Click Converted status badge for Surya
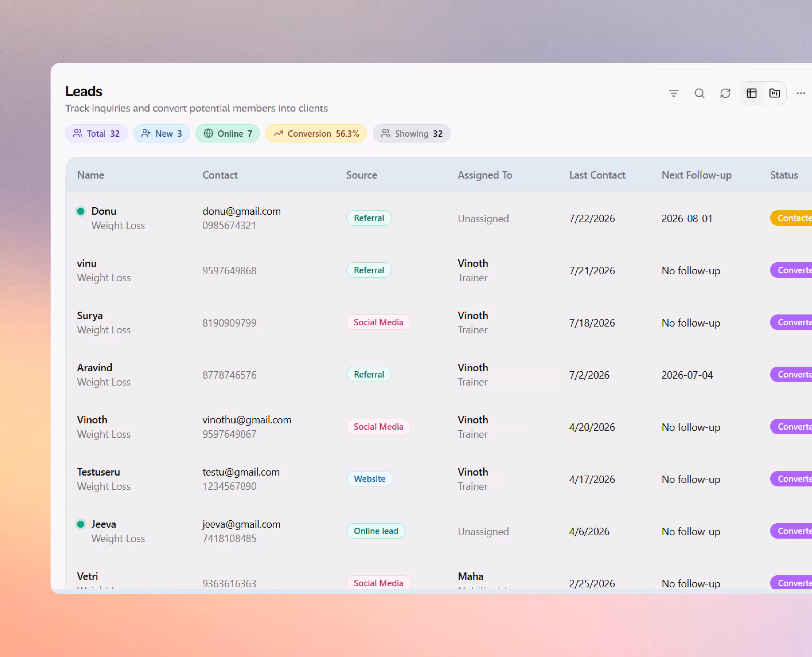Screen dimensions: 812x657 [x=791, y=322]
